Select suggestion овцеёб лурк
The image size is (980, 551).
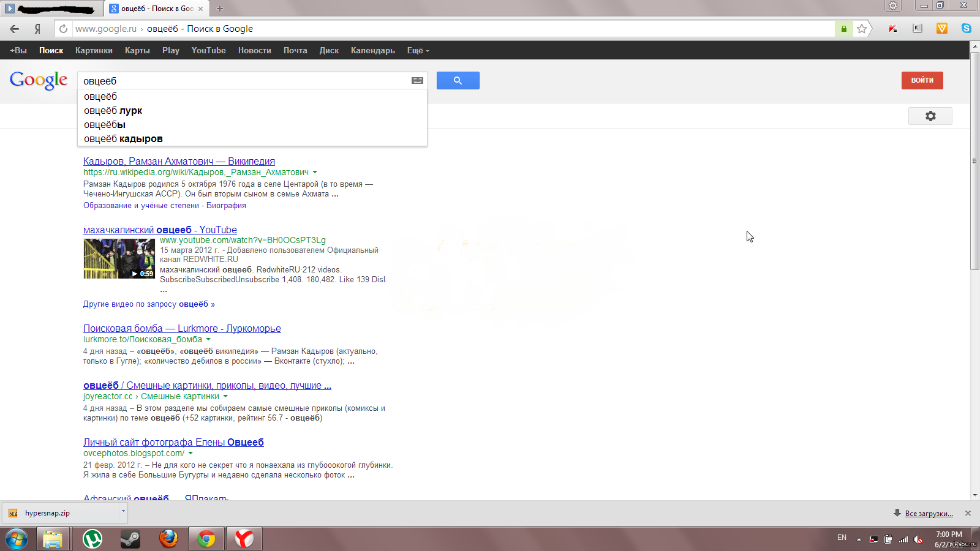point(252,111)
